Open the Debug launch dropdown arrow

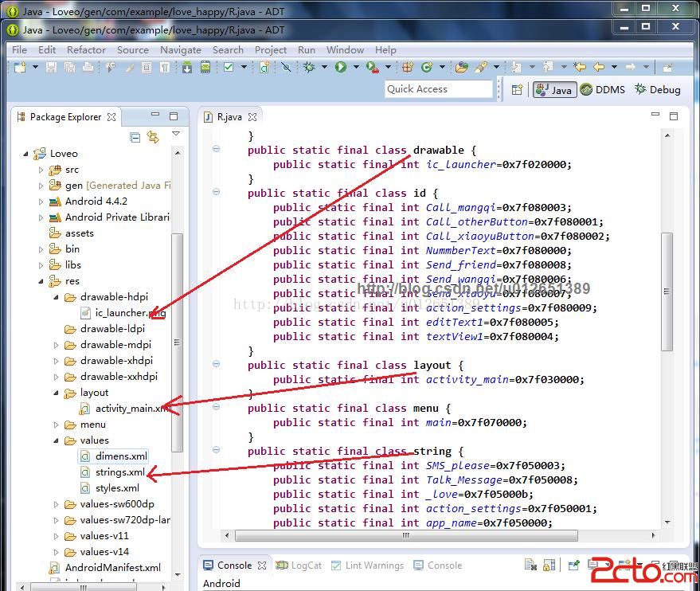point(324,68)
